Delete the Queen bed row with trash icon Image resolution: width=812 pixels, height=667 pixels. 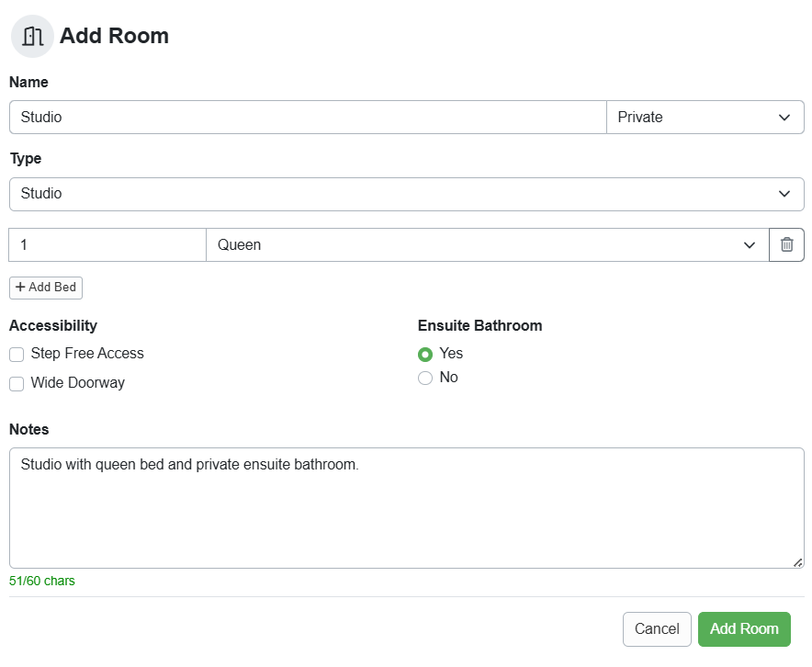786,245
